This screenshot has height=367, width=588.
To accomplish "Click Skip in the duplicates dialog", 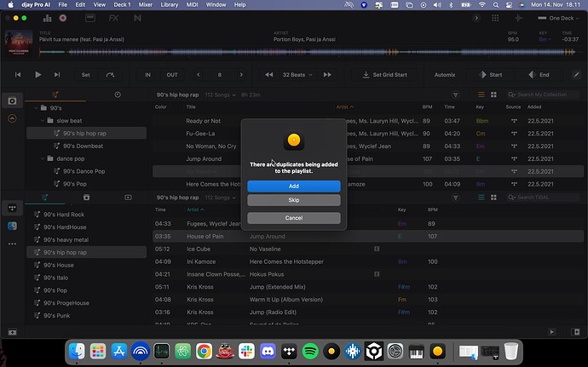I will (294, 200).
